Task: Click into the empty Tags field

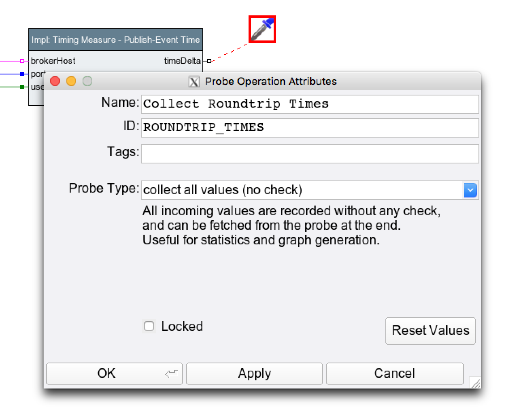Action: coord(310,154)
